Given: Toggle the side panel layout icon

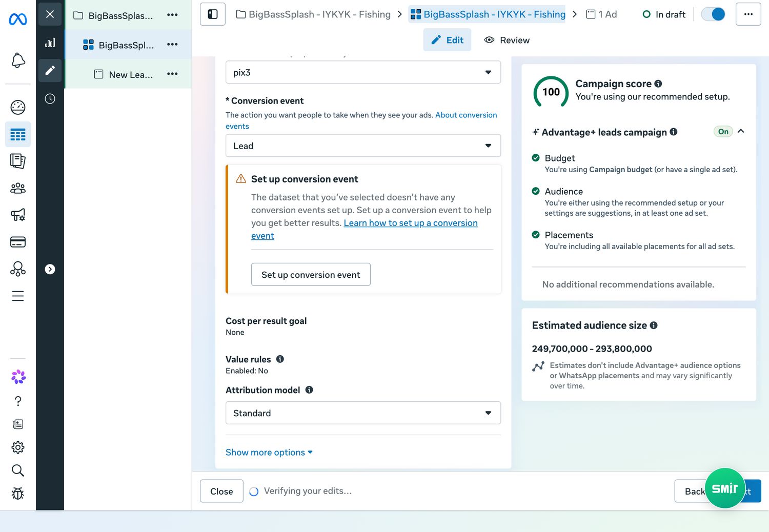Looking at the screenshot, I should [213, 14].
